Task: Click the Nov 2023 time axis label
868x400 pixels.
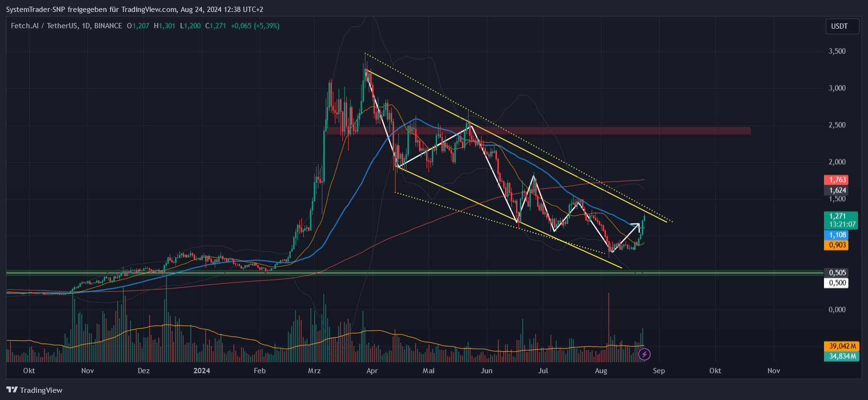Action: click(x=88, y=371)
